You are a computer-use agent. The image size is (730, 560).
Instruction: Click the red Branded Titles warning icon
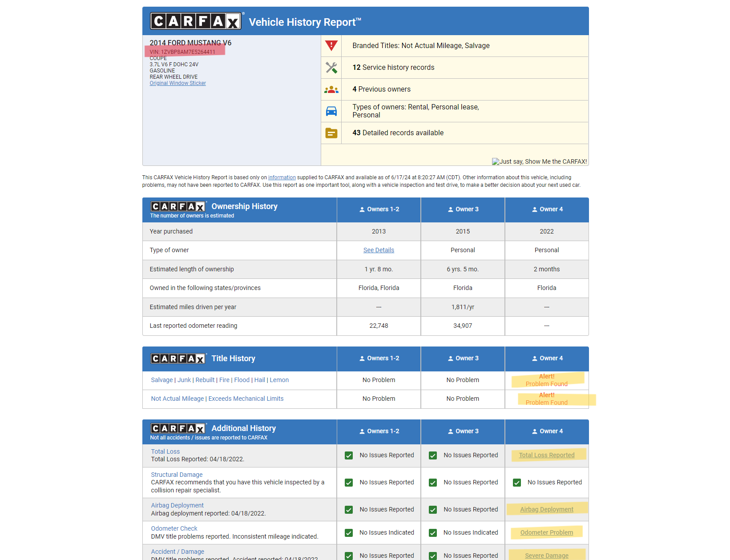tap(331, 45)
